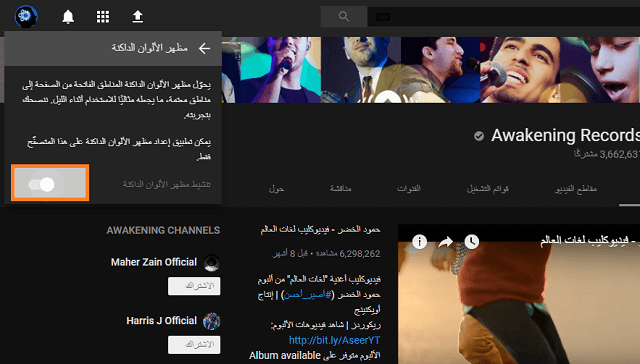Image resolution: width=640 pixels, height=364 pixels.
Task: Click the تنشيط مظهر الألوان الداكنة label
Action: tap(167, 184)
